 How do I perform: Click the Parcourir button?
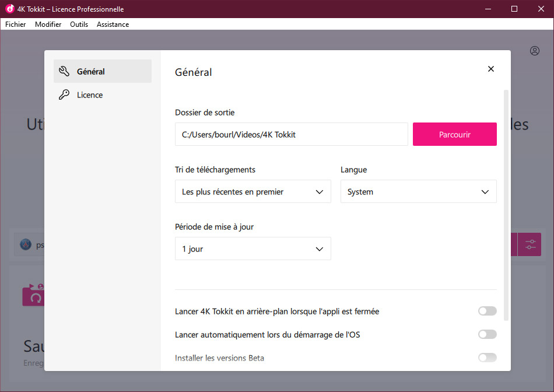(455, 134)
